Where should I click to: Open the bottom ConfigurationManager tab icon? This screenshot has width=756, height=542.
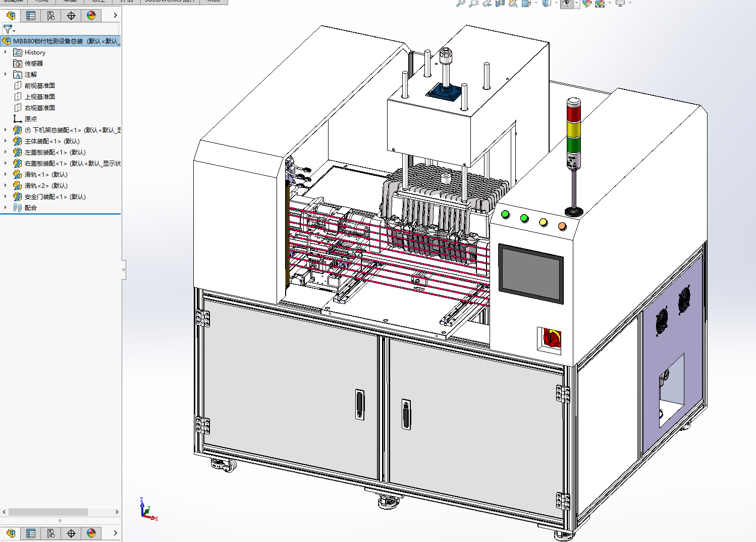click(51, 533)
